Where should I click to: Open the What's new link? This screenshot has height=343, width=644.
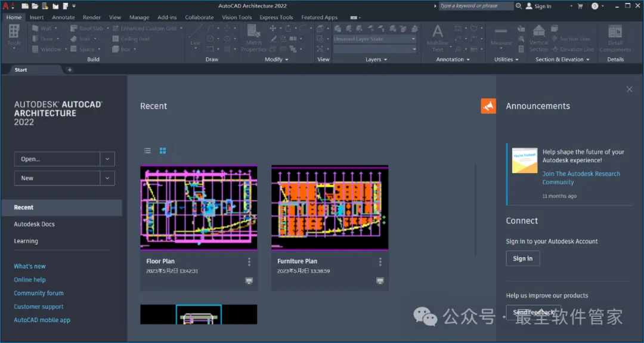coord(30,266)
